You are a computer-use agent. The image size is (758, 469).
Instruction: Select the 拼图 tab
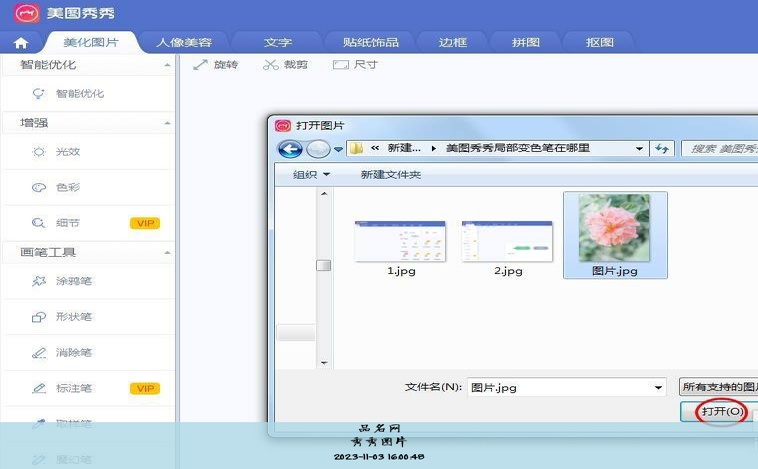pos(525,43)
